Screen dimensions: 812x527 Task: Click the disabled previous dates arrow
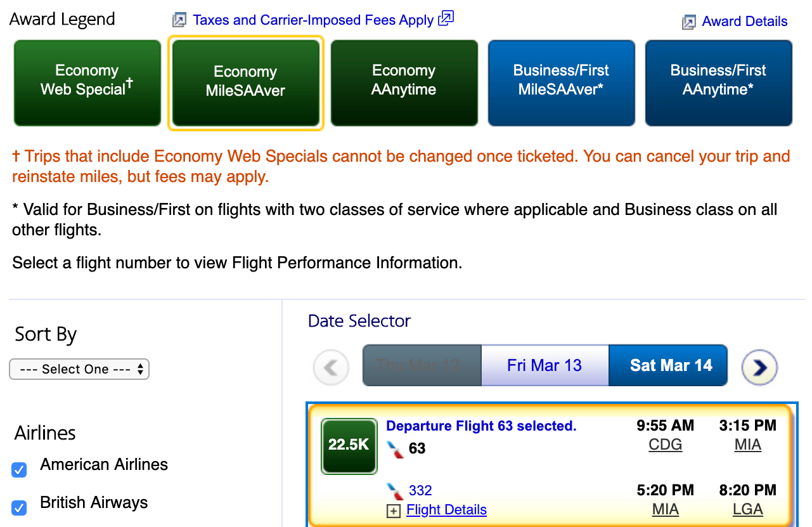click(x=331, y=367)
